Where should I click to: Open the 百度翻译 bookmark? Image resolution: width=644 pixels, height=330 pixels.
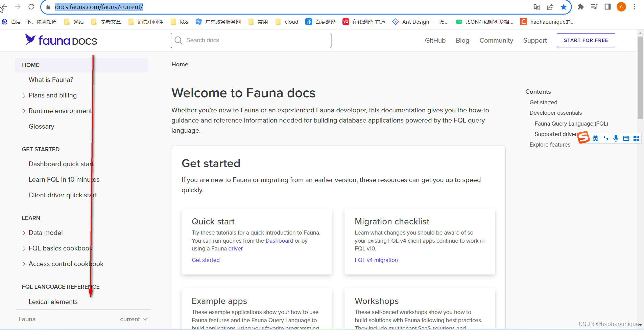coord(320,22)
